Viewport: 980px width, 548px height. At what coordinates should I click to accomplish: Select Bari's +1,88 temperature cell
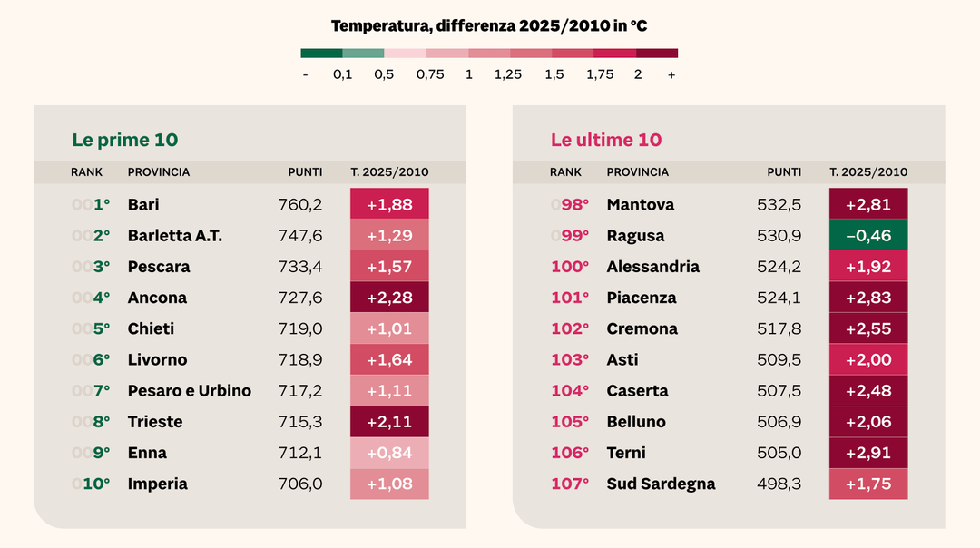[389, 205]
